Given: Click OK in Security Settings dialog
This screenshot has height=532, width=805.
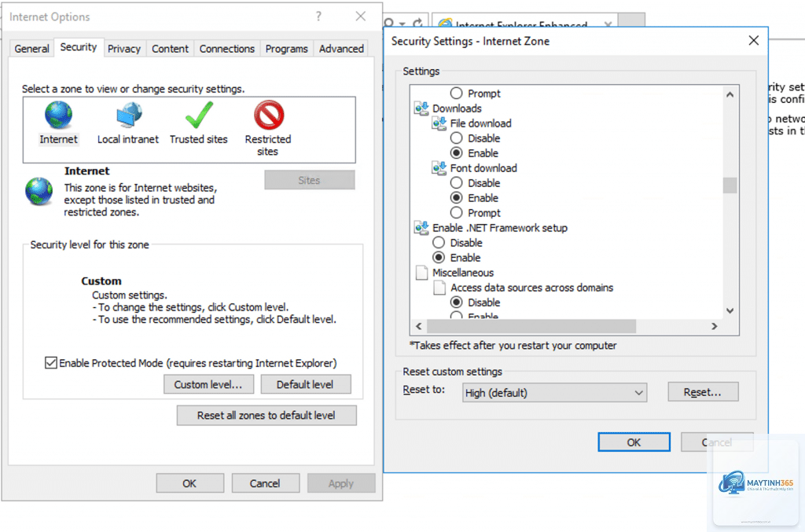Looking at the screenshot, I should click(x=634, y=442).
